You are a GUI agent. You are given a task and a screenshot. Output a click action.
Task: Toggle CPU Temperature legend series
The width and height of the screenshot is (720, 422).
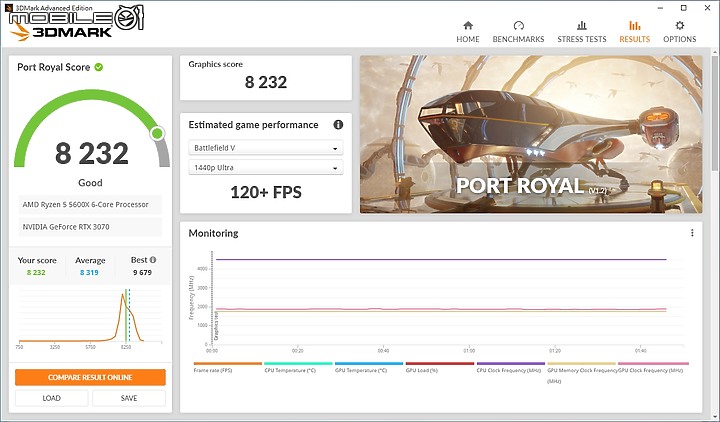(x=298, y=367)
